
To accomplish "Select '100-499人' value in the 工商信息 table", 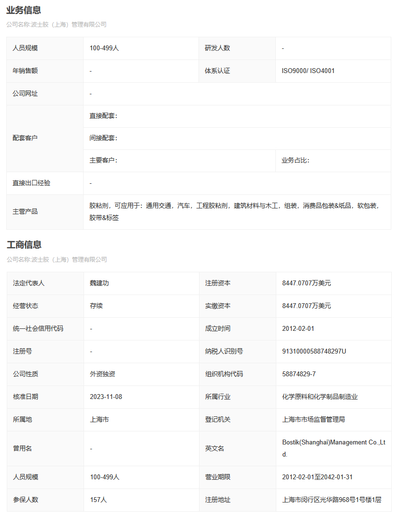I will [x=105, y=477].
